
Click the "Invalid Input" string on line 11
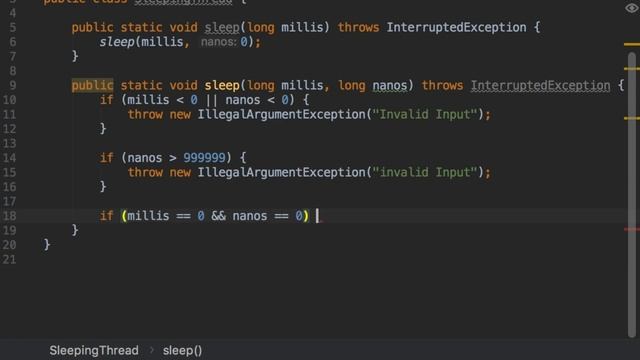coord(424,114)
